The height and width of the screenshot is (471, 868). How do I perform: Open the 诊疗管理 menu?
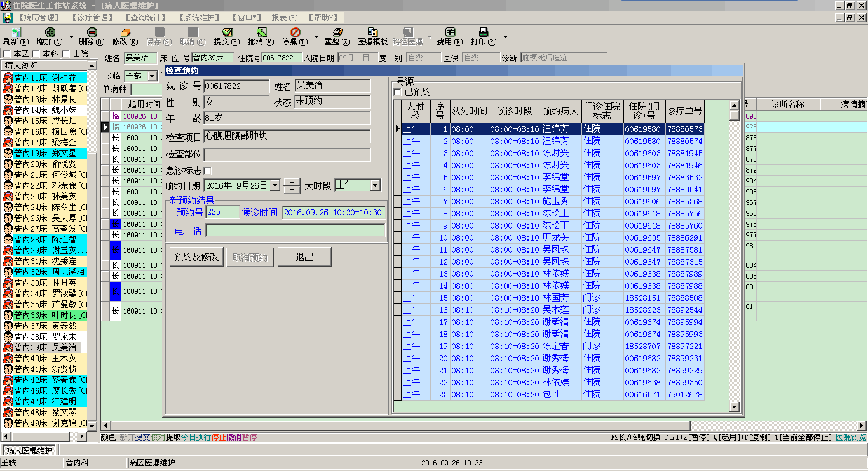tap(92, 18)
